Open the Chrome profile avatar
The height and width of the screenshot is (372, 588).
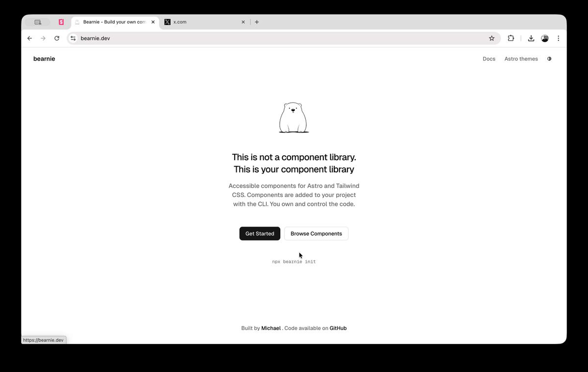tap(544, 38)
